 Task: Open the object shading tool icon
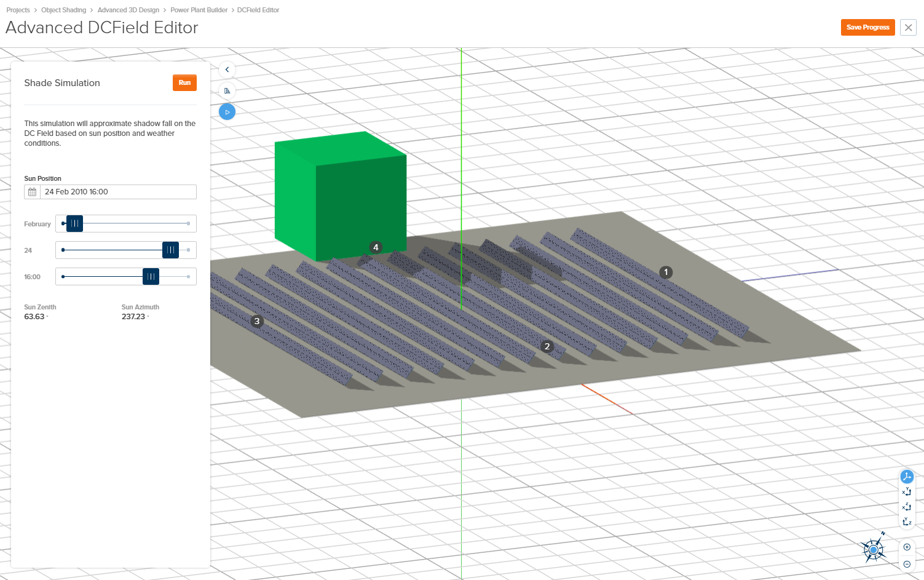227,90
